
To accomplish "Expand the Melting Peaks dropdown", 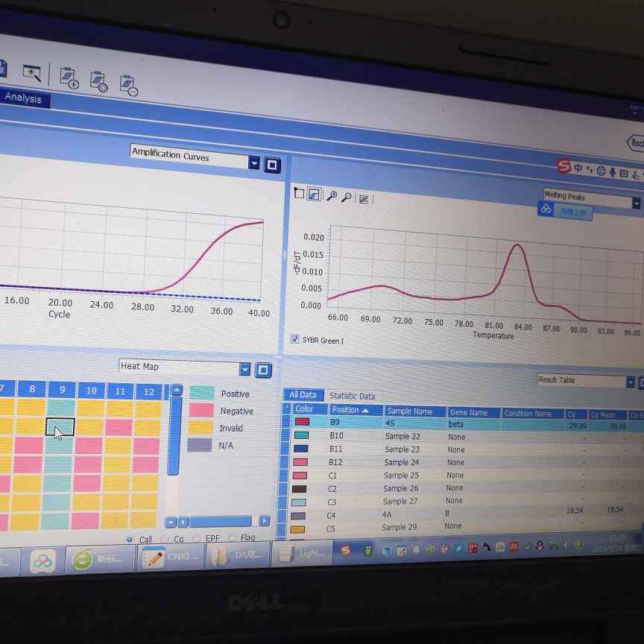I will click(636, 203).
